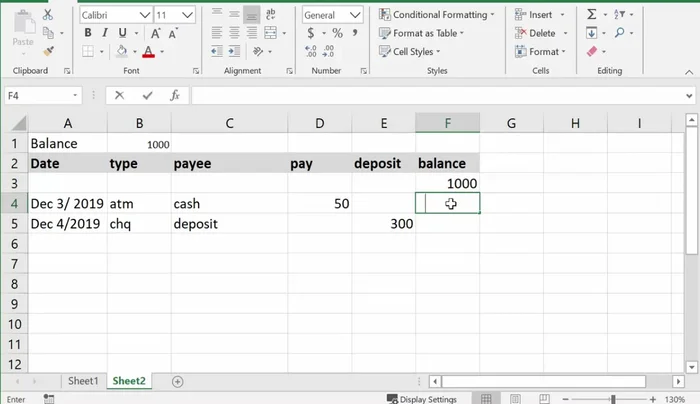Click the Delete cells button
Image resolution: width=700 pixels, height=404 pixels.
pyautogui.click(x=540, y=33)
